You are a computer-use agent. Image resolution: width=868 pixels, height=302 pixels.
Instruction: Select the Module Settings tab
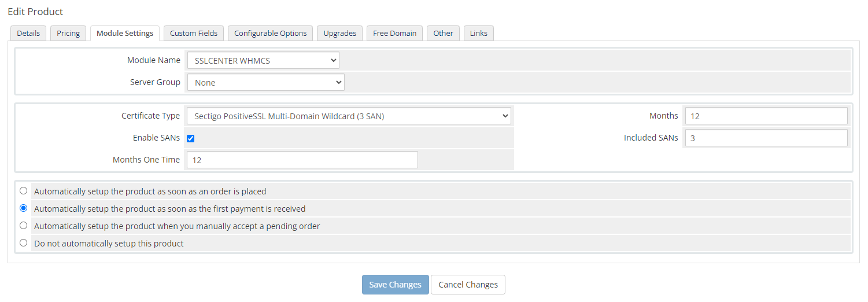(x=125, y=33)
